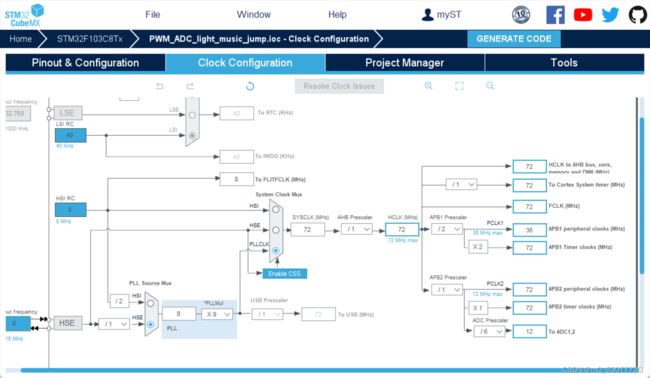Select LSE radio in RTC clock mux
Image resolution: width=650 pixels, height=378 pixels.
(x=192, y=115)
